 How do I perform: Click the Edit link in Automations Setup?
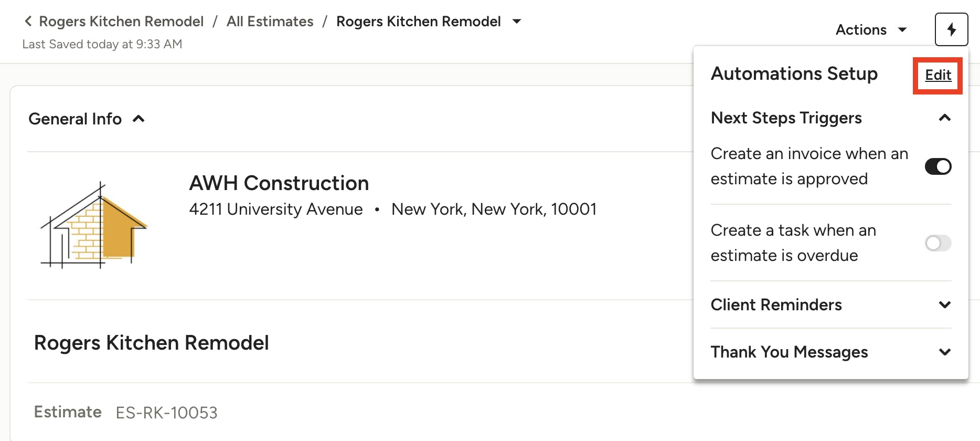(x=938, y=75)
